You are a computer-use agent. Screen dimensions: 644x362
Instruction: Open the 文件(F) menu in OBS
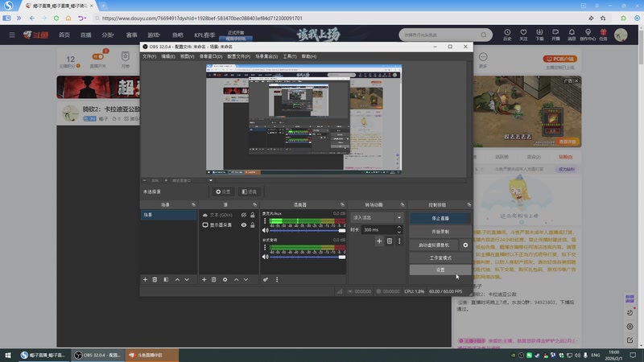(x=149, y=56)
